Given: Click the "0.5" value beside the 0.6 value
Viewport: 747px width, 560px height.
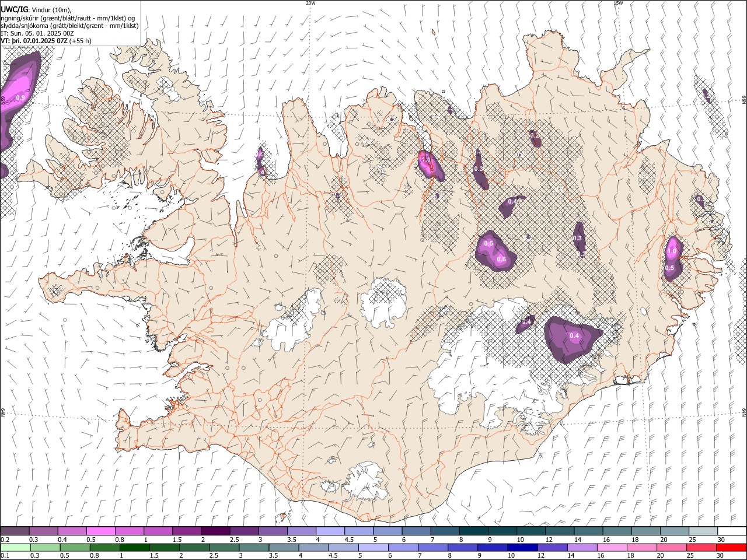Looking at the screenshot, I should click(x=488, y=243).
